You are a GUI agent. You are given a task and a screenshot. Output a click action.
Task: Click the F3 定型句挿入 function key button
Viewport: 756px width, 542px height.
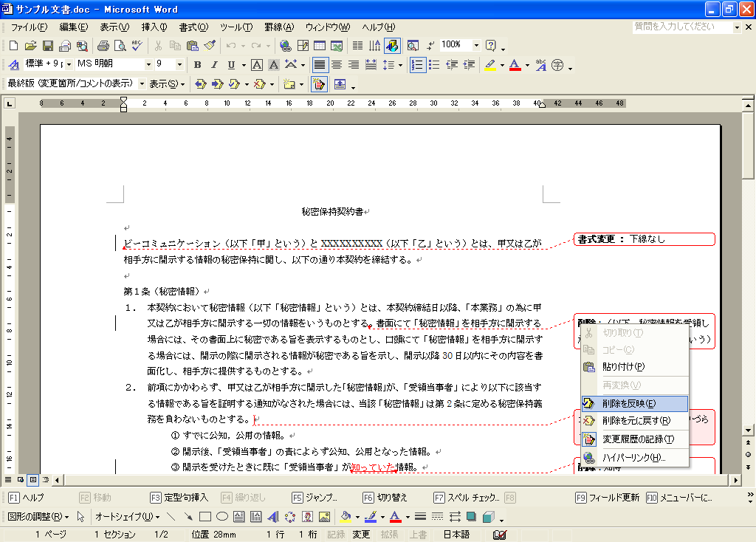click(181, 498)
